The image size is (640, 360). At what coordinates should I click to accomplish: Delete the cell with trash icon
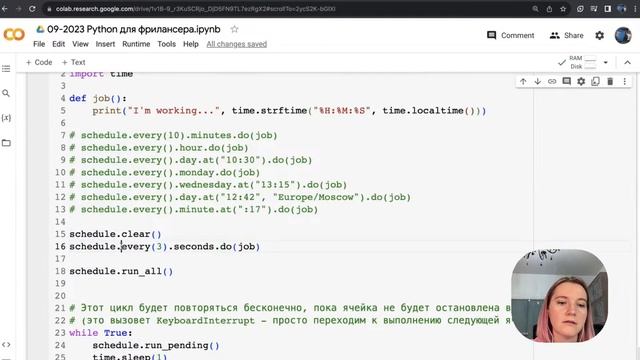(610, 82)
